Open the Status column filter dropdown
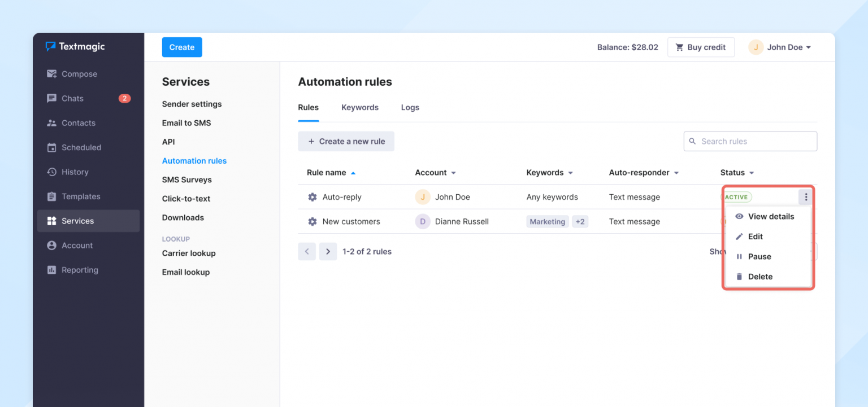The image size is (868, 407). click(752, 172)
